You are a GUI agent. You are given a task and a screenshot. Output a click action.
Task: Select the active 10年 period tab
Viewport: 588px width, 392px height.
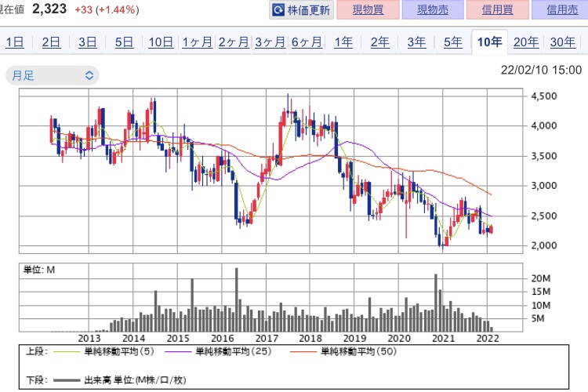(x=489, y=42)
